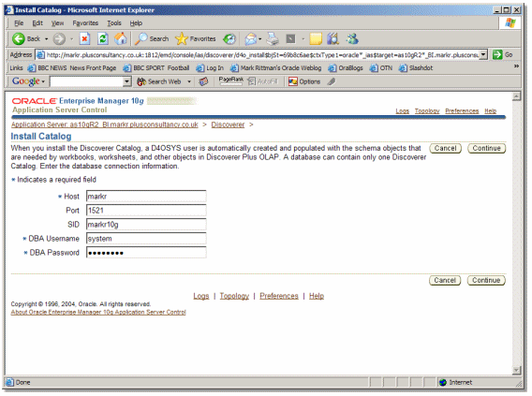Click the Favorites star button
This screenshot has width=532, height=396.
196,39
